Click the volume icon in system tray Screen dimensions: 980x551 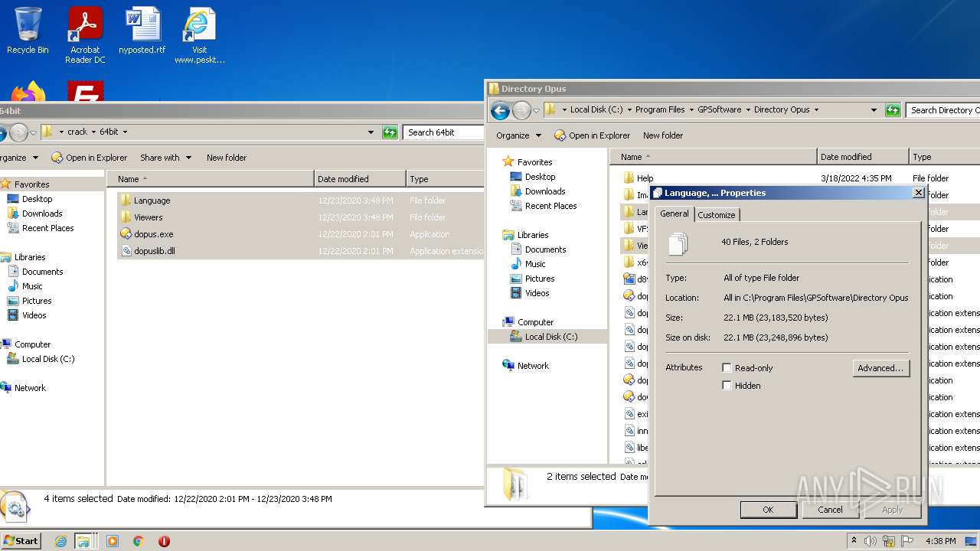870,541
